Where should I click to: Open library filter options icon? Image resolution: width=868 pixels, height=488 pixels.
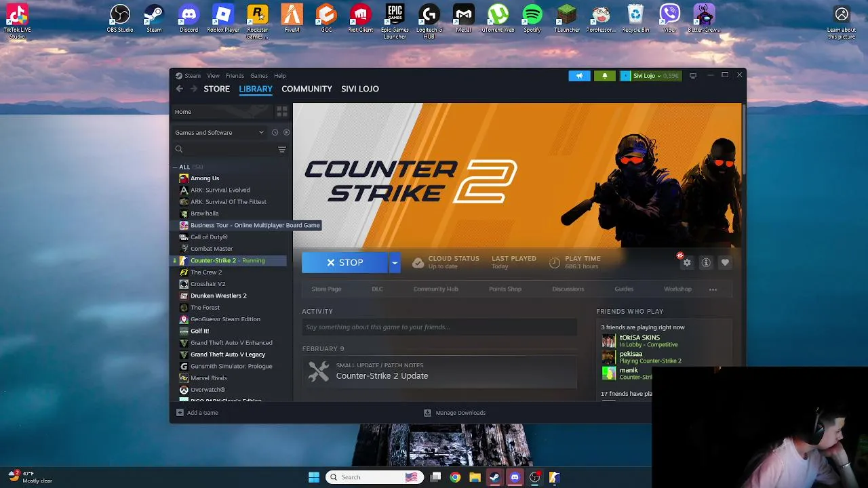282,150
